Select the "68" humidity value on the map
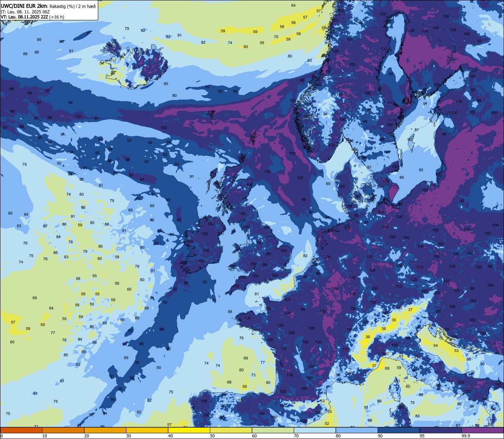The image size is (504, 439). pos(229,382)
